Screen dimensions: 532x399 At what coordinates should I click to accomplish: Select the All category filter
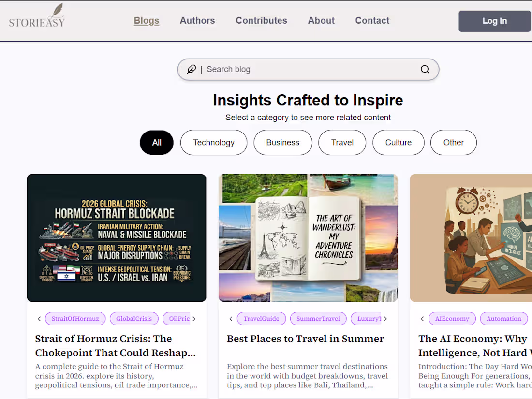point(156,143)
